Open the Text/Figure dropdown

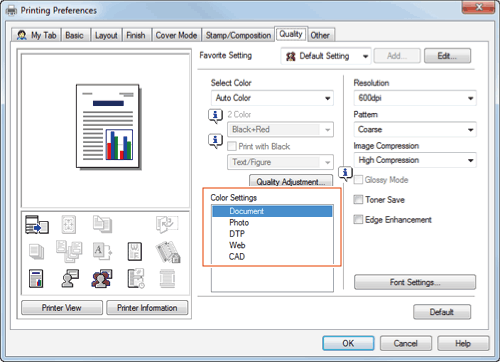point(280,162)
